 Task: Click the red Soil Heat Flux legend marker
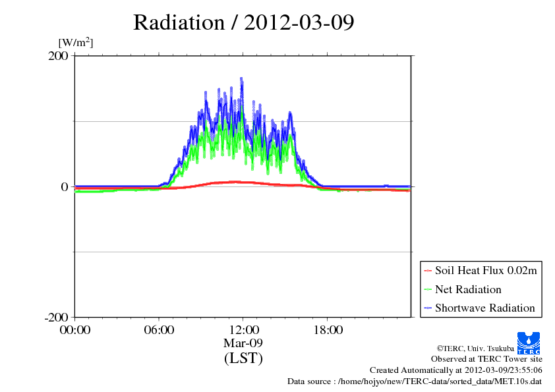click(x=428, y=271)
